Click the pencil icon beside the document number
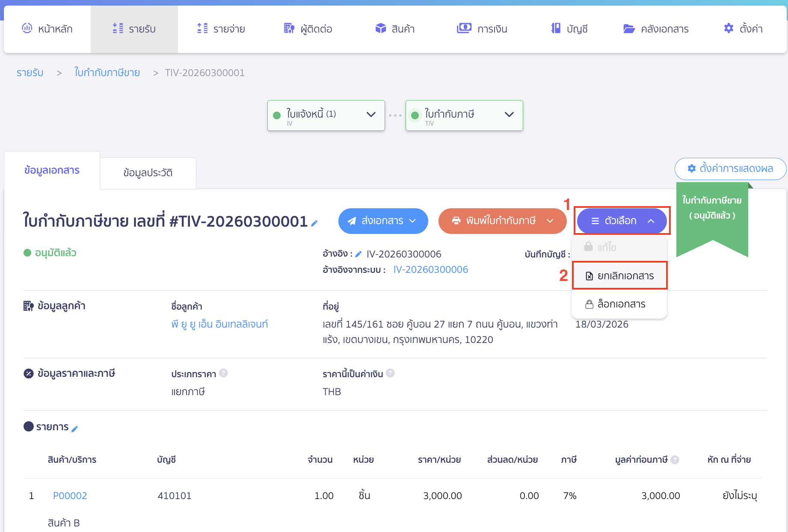The image size is (788, 532). 314,223
